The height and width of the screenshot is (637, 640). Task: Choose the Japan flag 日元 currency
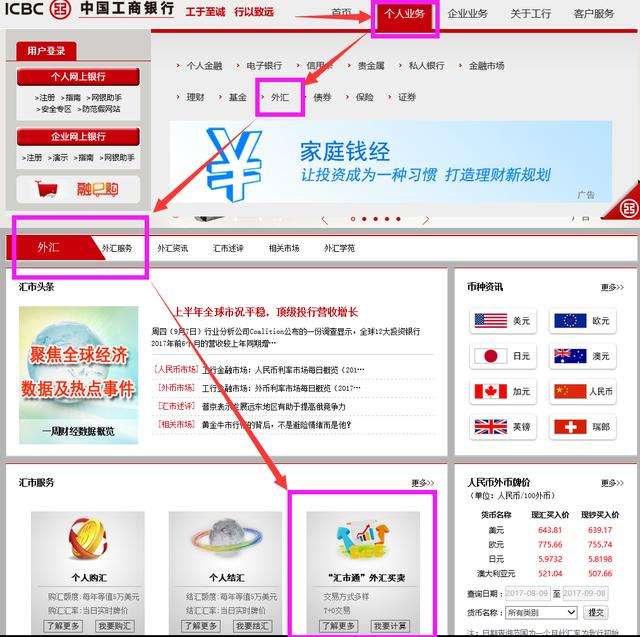[x=503, y=356]
